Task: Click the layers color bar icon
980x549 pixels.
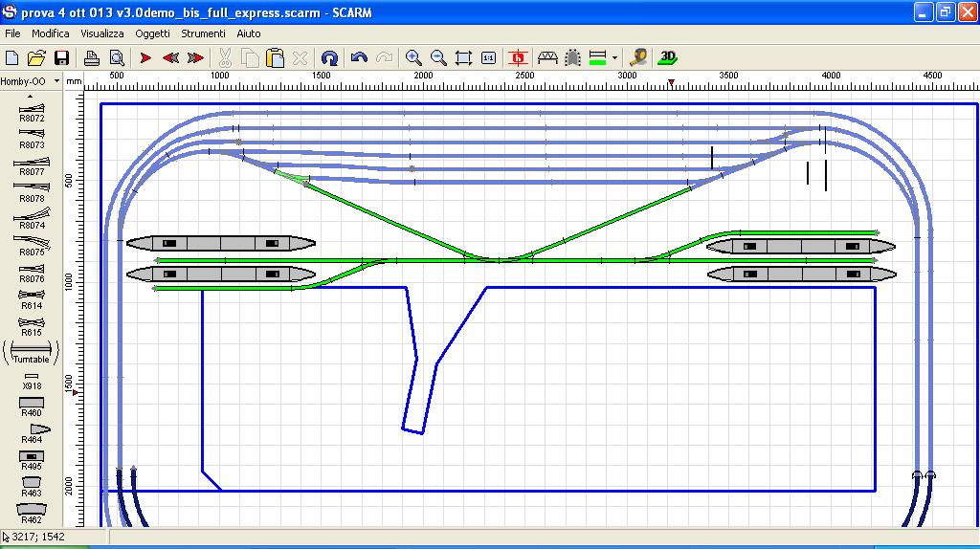Action: click(x=598, y=58)
